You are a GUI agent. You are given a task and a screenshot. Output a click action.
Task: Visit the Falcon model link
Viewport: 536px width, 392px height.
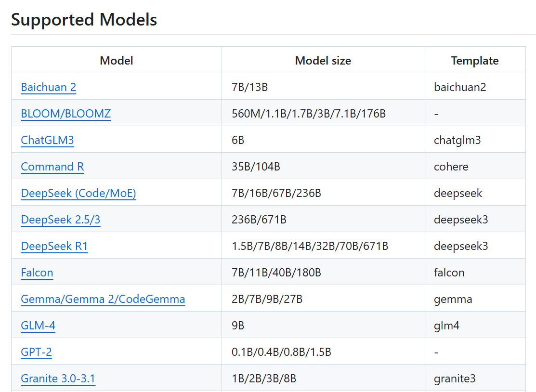tap(37, 273)
